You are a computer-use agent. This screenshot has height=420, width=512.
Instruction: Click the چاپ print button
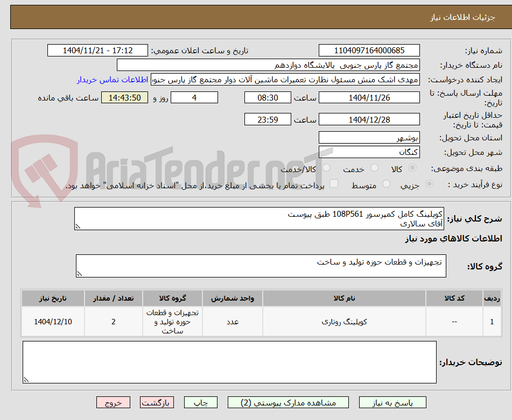(200, 402)
